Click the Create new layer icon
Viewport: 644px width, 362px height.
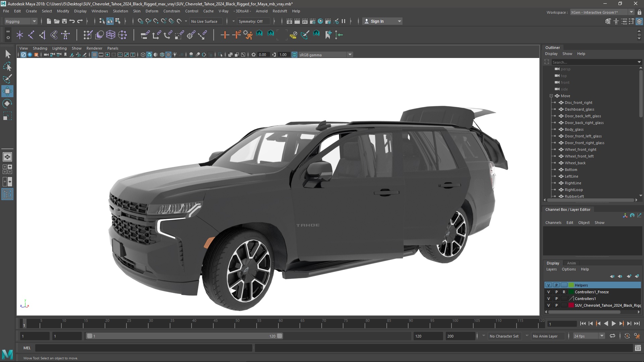629,276
